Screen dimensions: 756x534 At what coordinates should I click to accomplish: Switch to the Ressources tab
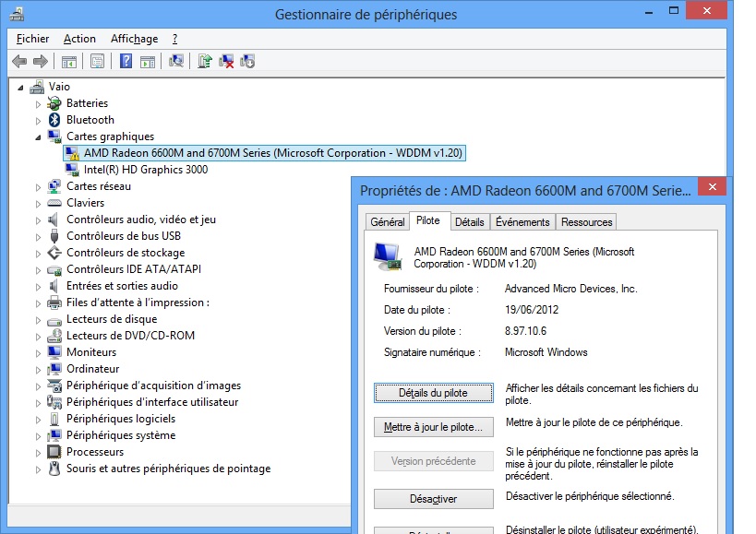(x=586, y=222)
